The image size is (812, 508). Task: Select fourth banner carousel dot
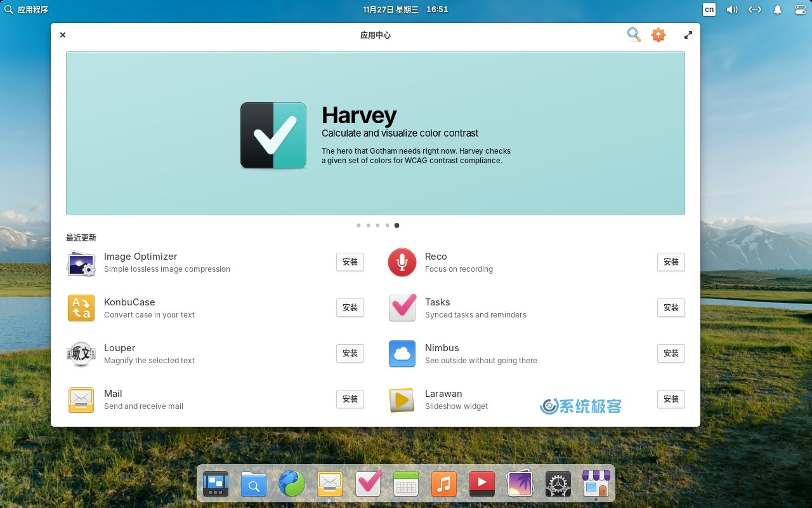point(387,225)
